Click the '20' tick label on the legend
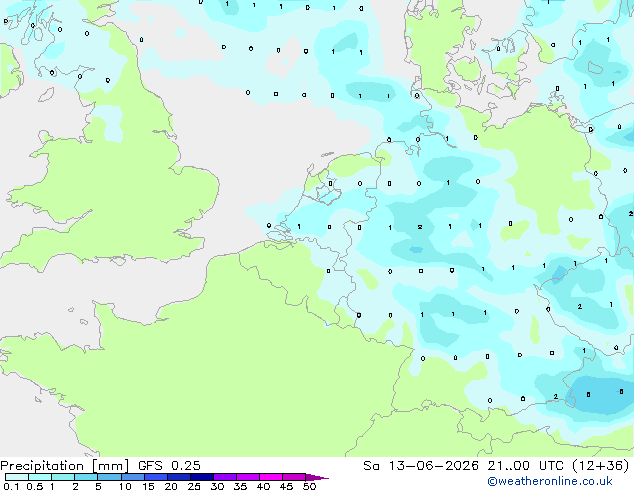This screenshot has width=634, height=490. click(x=171, y=486)
